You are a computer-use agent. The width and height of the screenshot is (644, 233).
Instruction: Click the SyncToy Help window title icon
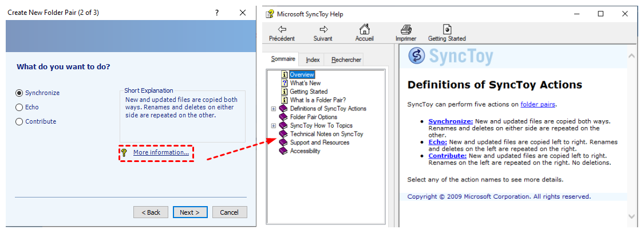(x=270, y=14)
